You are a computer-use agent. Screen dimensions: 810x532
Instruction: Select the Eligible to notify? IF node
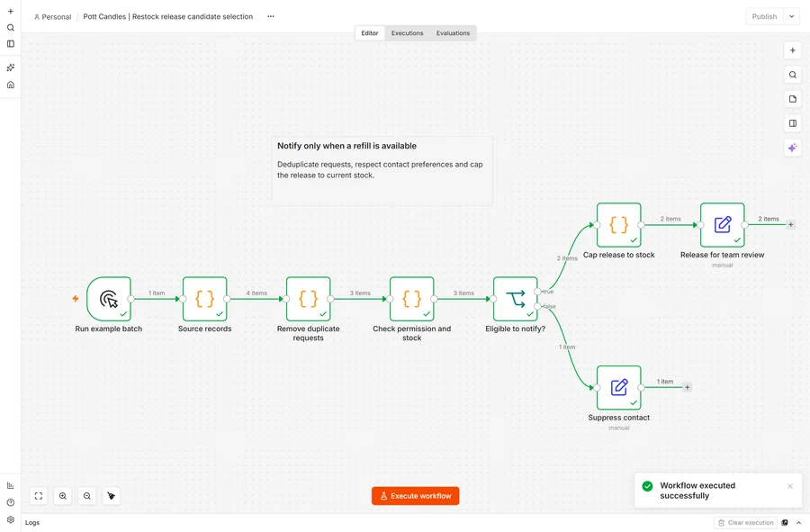coord(515,299)
